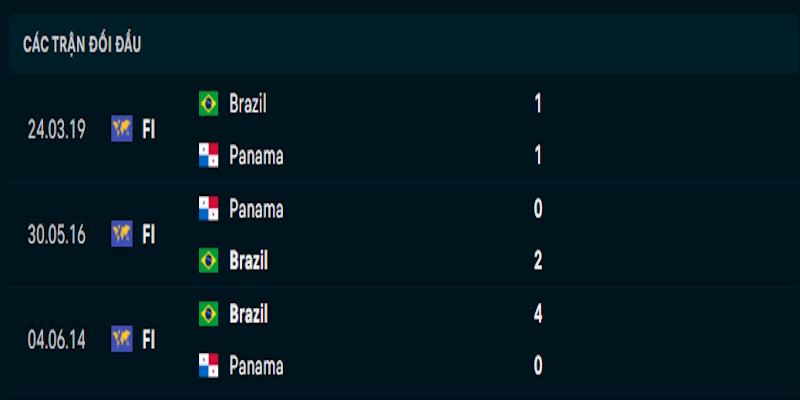Click Panama flag in 30.05.16 match

point(208,209)
